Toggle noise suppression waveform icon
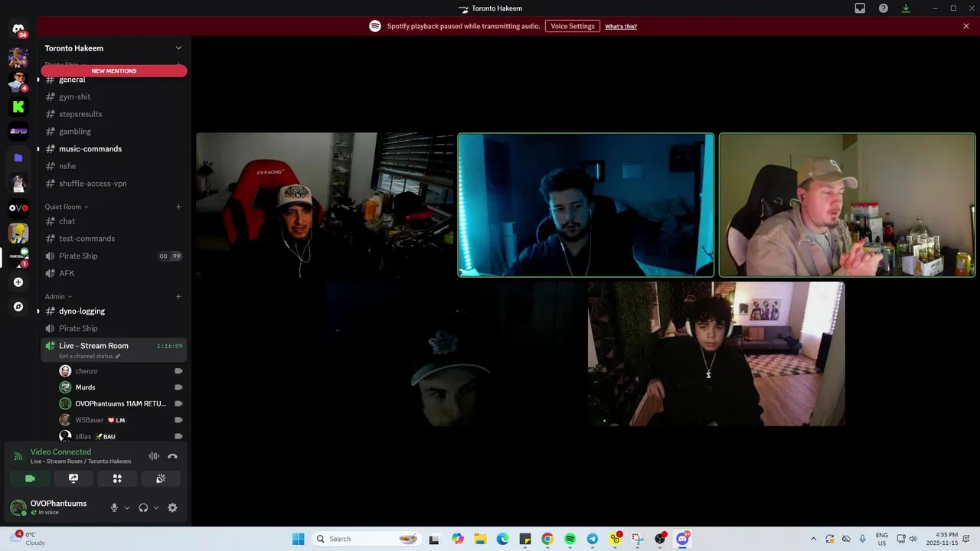The height and width of the screenshot is (551, 980). point(154,456)
